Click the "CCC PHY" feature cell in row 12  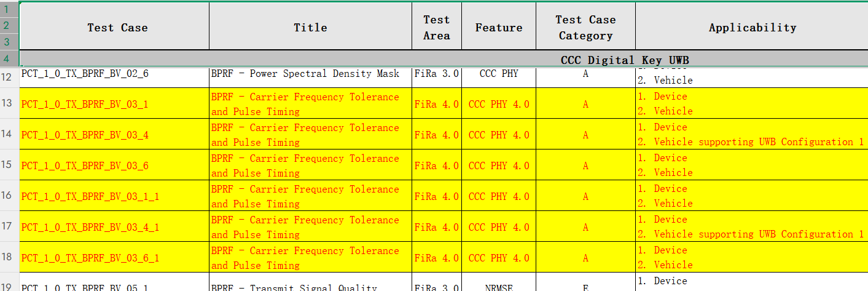[x=499, y=74]
